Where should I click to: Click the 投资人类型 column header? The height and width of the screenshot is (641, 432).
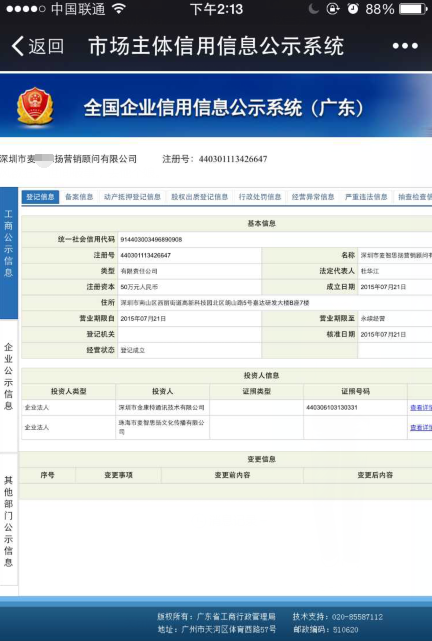tap(68, 391)
